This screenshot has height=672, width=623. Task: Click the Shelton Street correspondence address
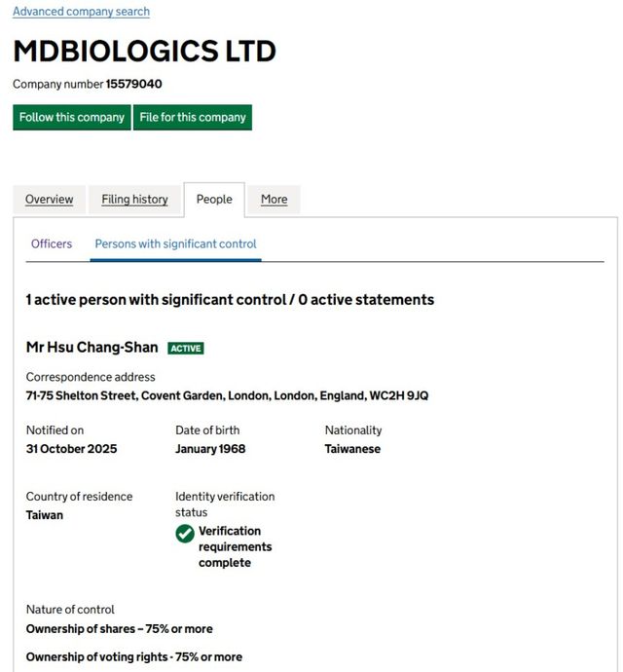pos(227,395)
